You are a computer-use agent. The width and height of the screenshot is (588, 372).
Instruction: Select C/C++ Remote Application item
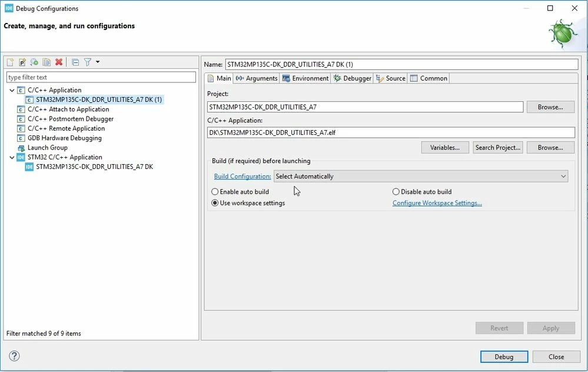click(67, 129)
